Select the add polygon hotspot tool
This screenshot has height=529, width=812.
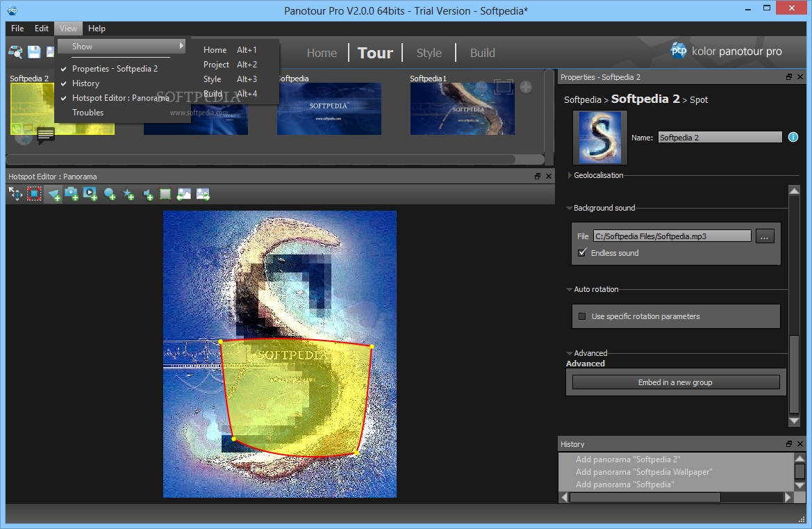[x=54, y=195]
